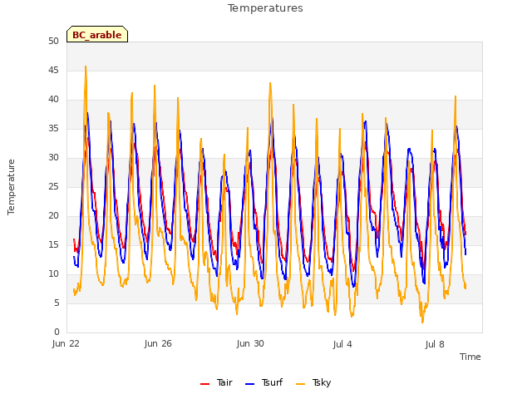532x399 pixels.
Task: Click the 40 y-axis tick label
Action: [53, 100]
